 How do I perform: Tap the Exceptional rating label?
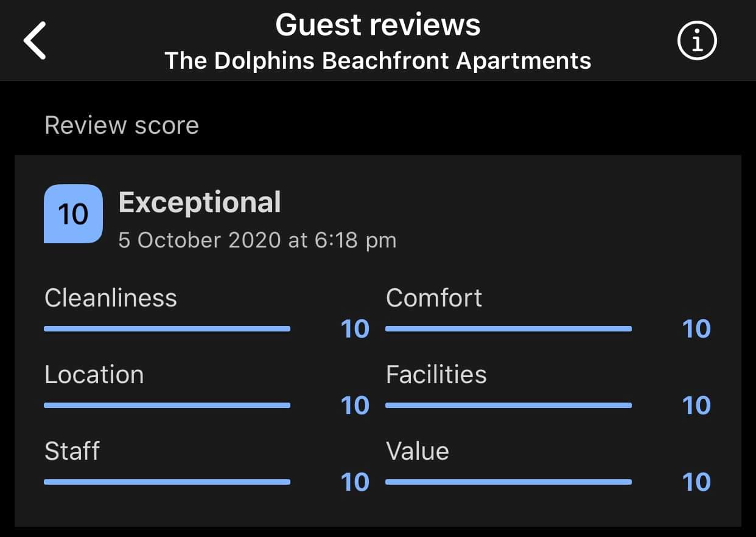click(200, 203)
